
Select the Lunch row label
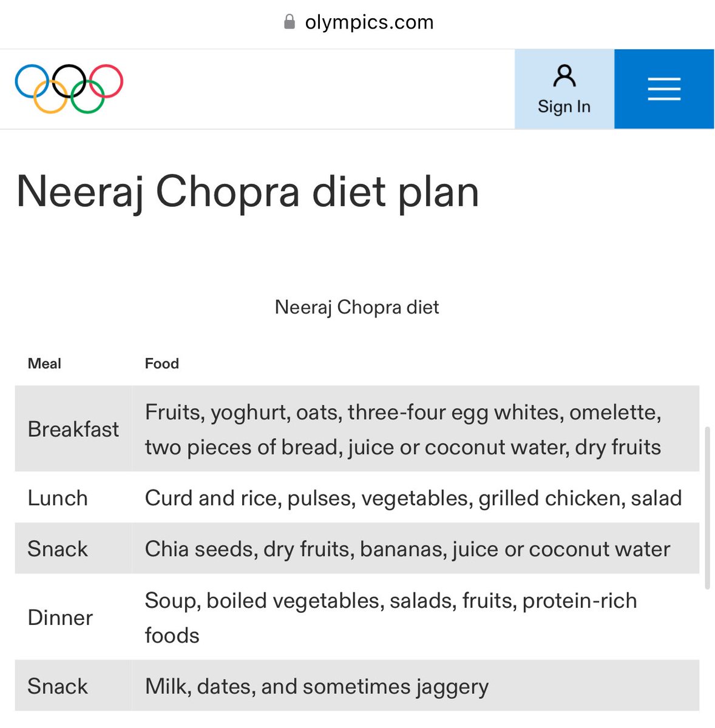[58, 498]
